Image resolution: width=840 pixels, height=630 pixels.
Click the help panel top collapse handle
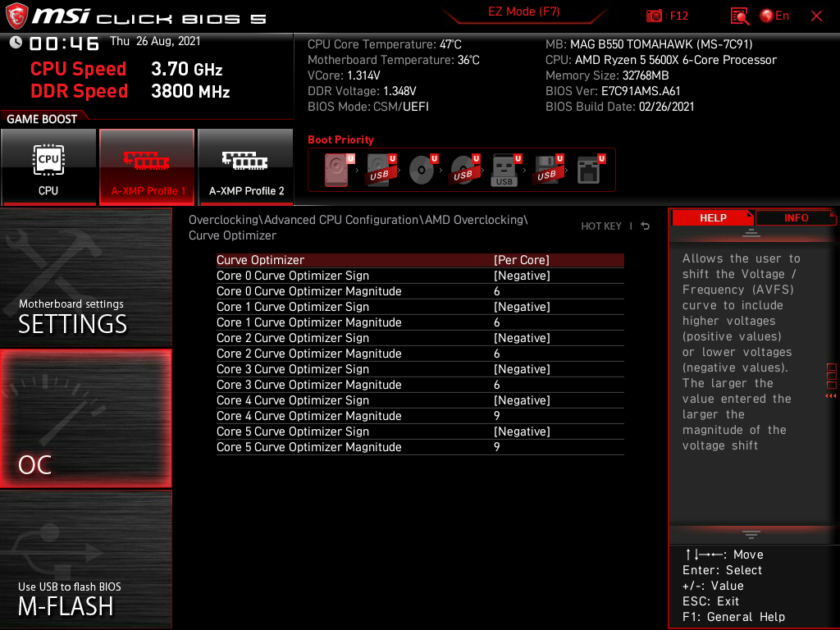coord(751,233)
